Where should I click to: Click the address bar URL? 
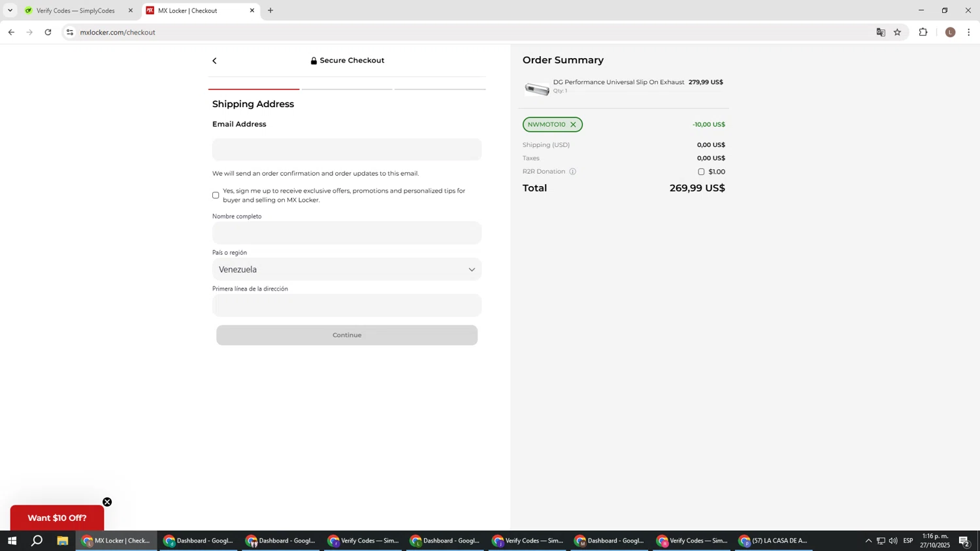click(x=118, y=32)
